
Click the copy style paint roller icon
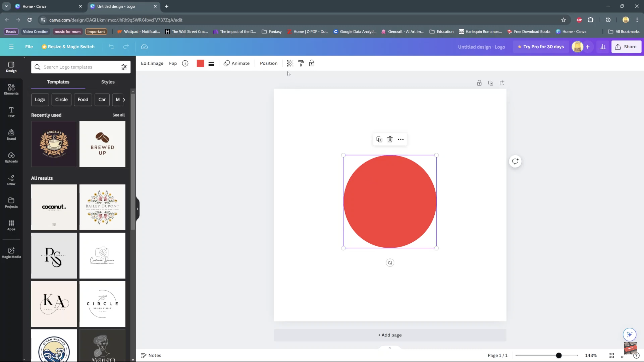tap(301, 63)
